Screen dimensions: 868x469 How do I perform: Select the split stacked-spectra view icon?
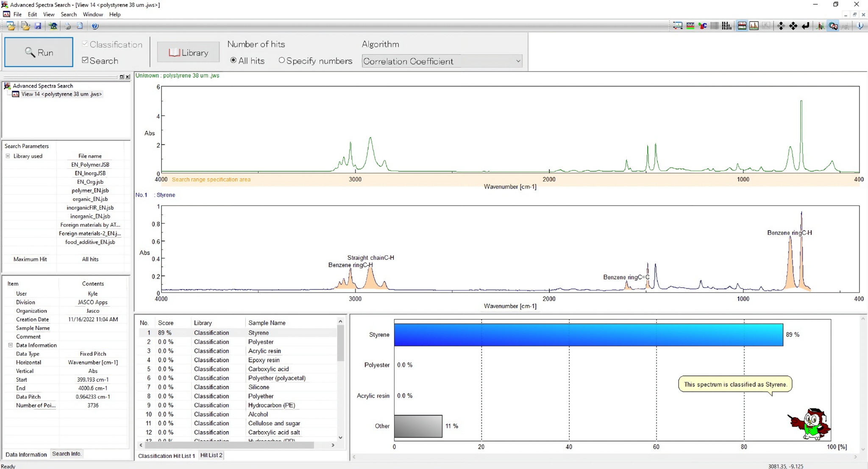(742, 26)
